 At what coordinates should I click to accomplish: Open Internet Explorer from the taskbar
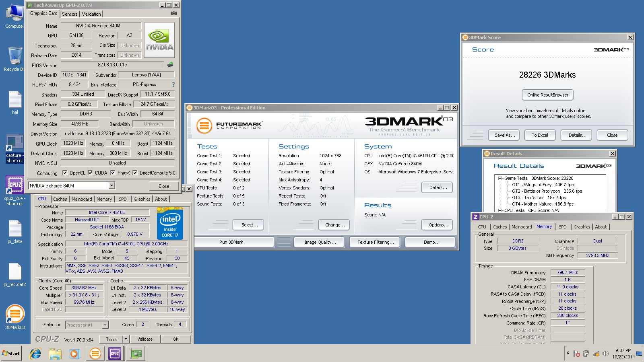click(x=35, y=354)
